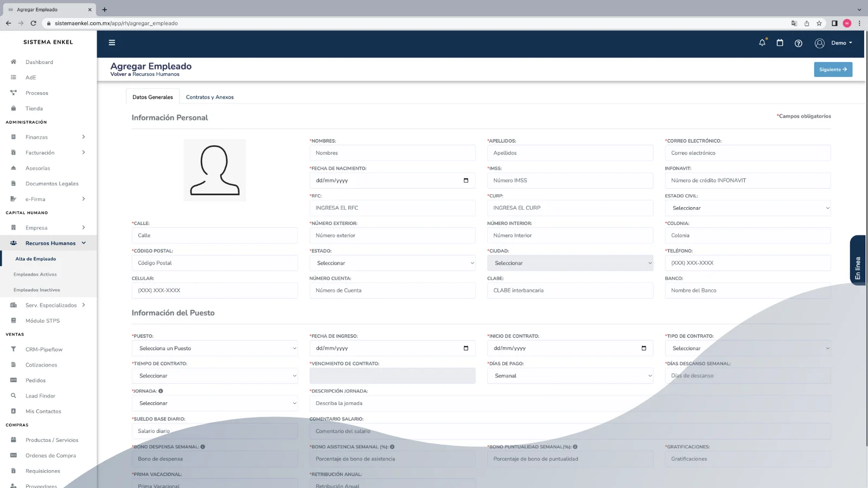
Task: Click the help question mark icon
Action: pos(798,43)
